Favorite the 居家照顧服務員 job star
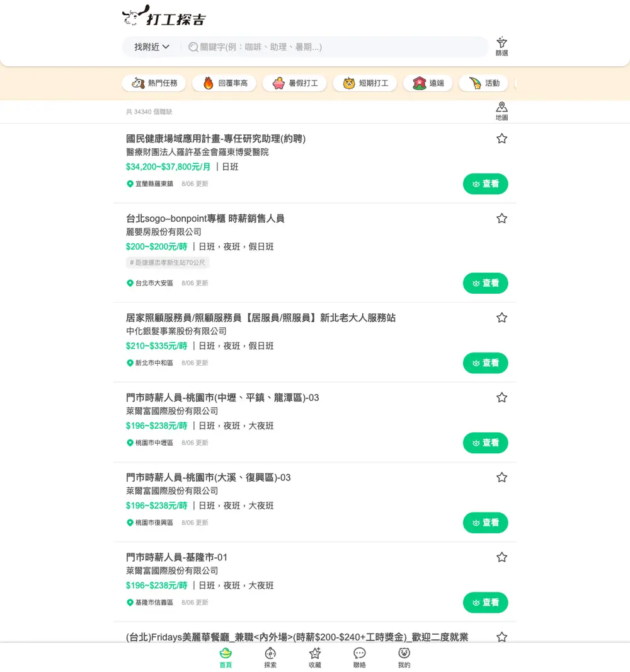Viewport: 630px width, 672px height. click(501, 318)
